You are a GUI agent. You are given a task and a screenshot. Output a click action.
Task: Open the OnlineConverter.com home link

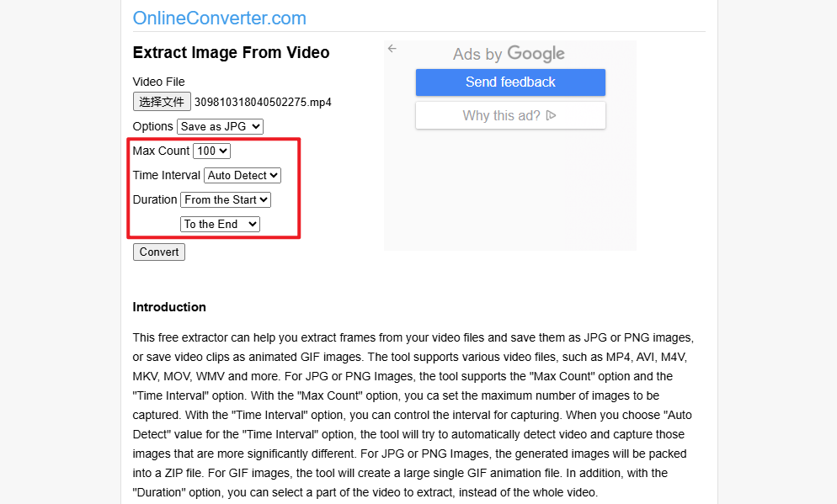coord(220,18)
